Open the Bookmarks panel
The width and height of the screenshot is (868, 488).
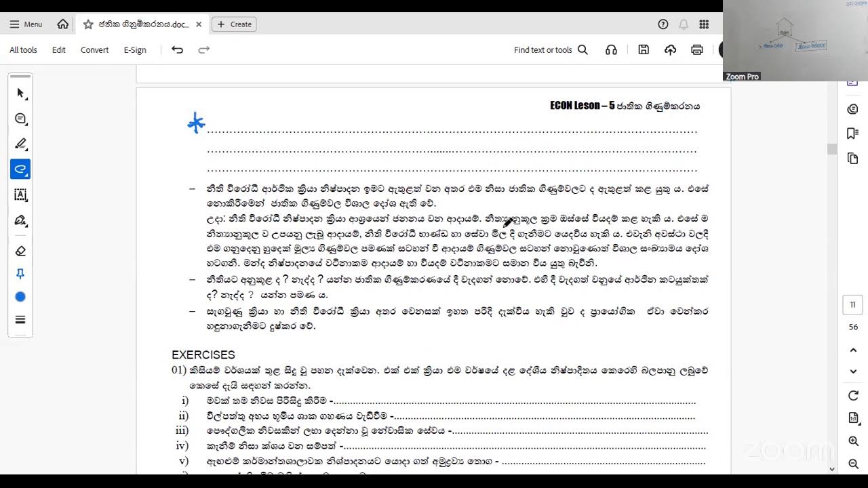(x=853, y=134)
